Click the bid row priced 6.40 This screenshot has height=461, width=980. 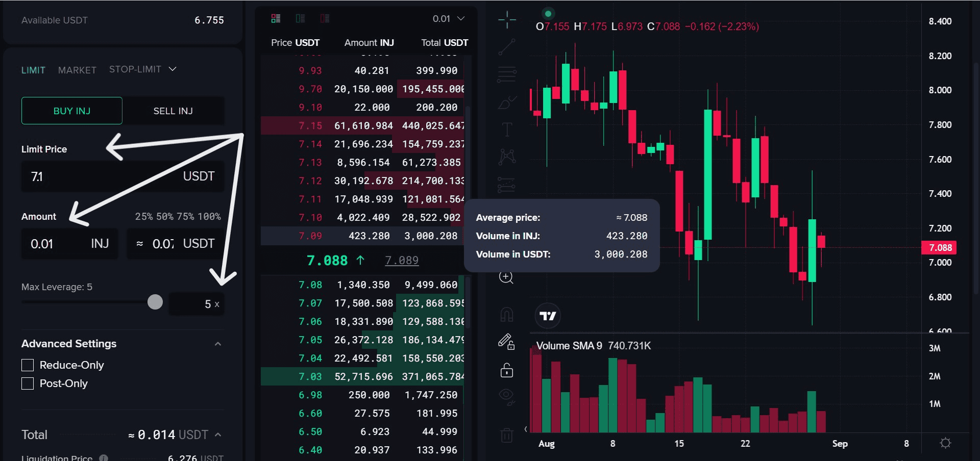tap(363, 450)
